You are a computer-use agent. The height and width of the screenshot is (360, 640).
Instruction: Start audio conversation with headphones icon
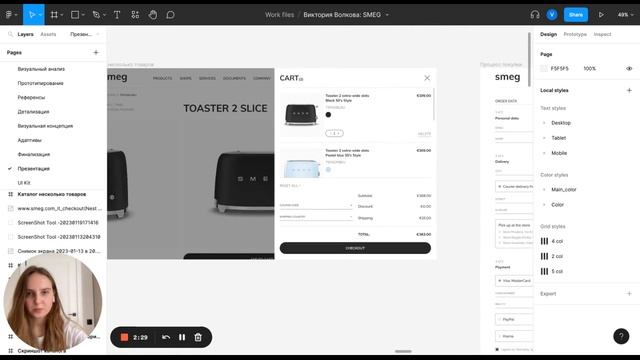tap(535, 15)
